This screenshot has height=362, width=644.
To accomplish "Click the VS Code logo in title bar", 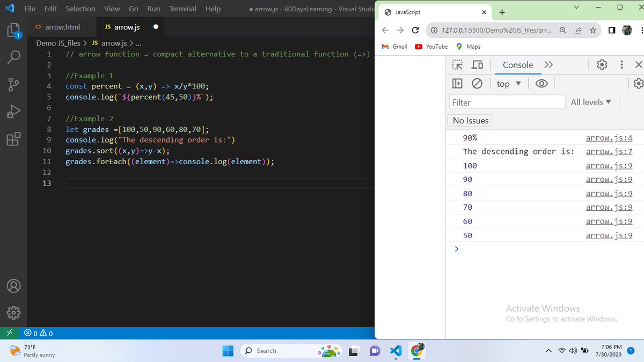I will [11, 9].
